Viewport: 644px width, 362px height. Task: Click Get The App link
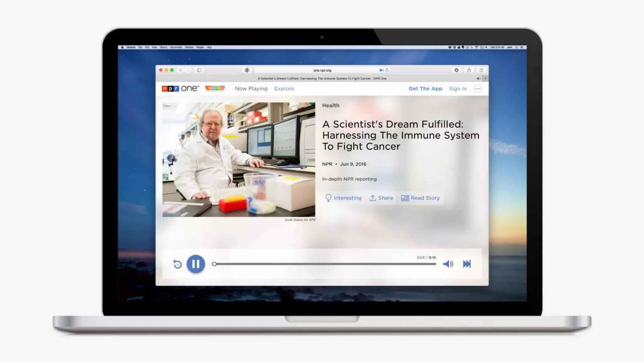point(425,89)
